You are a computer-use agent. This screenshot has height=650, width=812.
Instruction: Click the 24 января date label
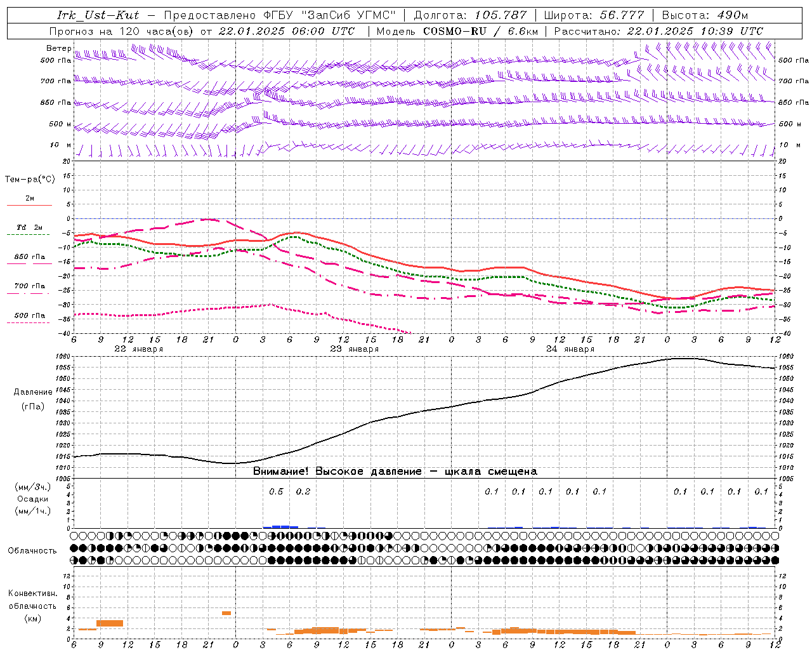[x=570, y=348]
